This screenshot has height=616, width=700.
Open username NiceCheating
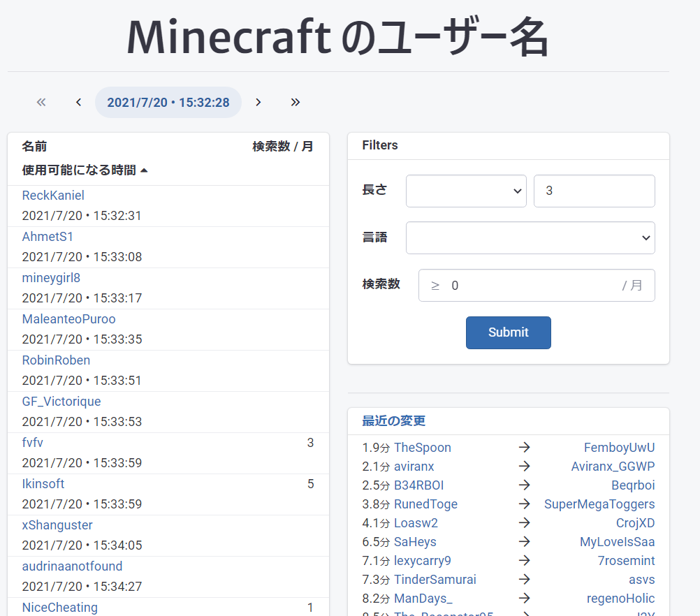(x=60, y=608)
